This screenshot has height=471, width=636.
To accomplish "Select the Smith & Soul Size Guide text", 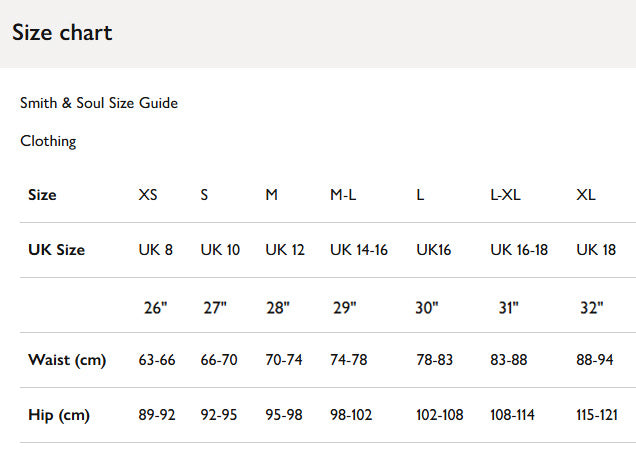I will click(x=99, y=103).
